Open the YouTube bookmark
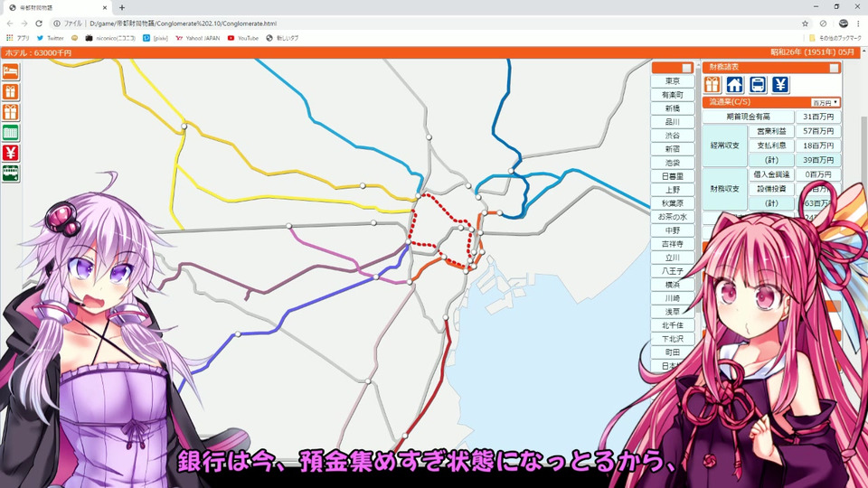The image size is (868, 488). point(243,38)
